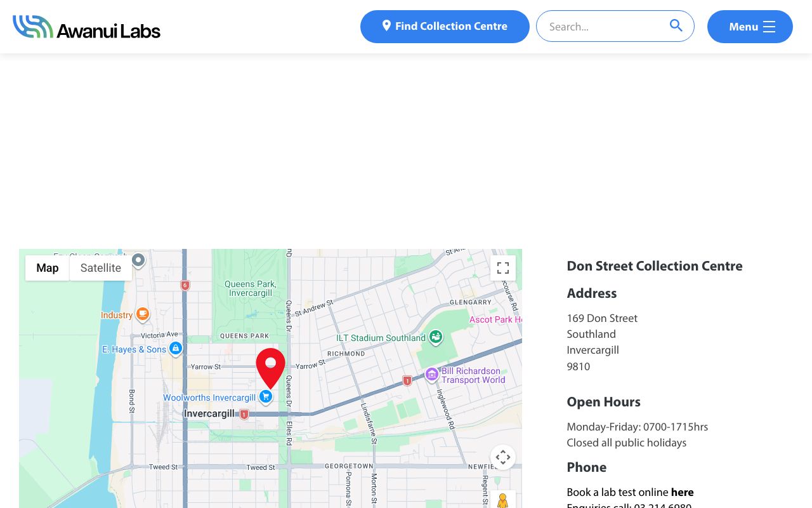
Task: Open the map camera controls icon
Action: pyautogui.click(x=503, y=457)
